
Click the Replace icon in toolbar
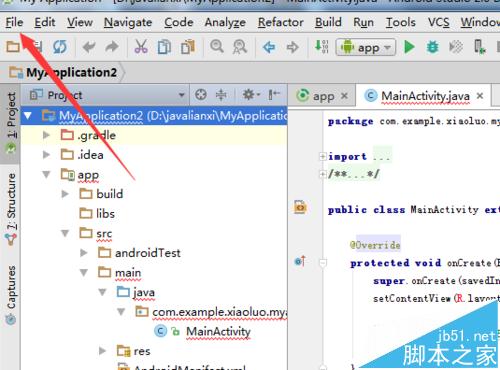coord(240,47)
